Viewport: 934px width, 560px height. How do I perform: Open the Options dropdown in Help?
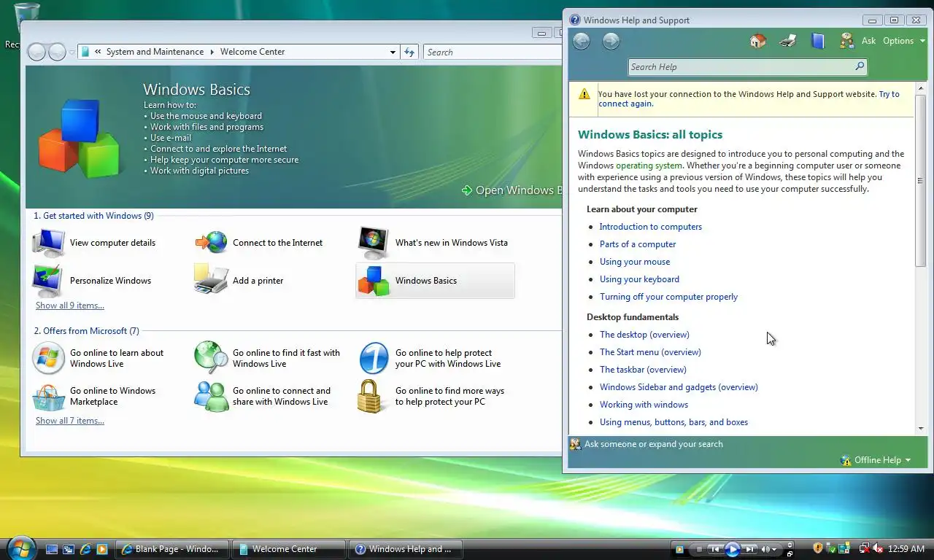click(x=904, y=41)
